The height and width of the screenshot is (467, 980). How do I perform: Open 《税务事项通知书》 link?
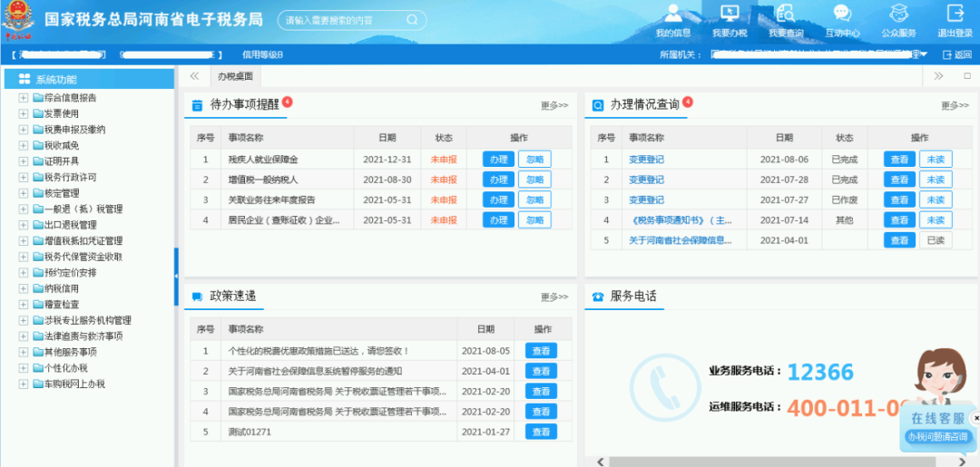click(681, 220)
